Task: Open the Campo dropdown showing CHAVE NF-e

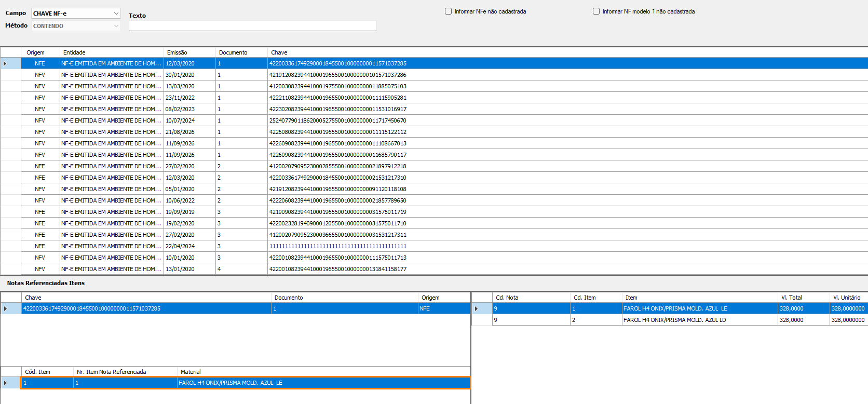Action: click(x=76, y=14)
